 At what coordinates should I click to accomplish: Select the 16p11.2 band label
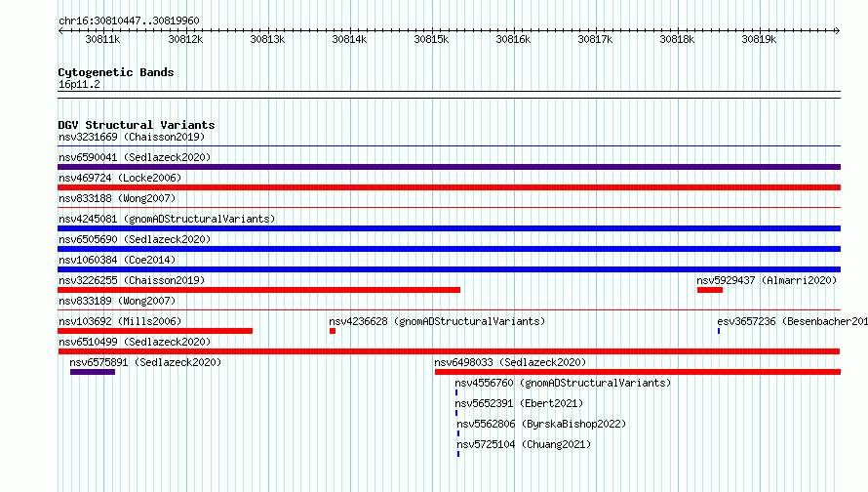[x=79, y=84]
